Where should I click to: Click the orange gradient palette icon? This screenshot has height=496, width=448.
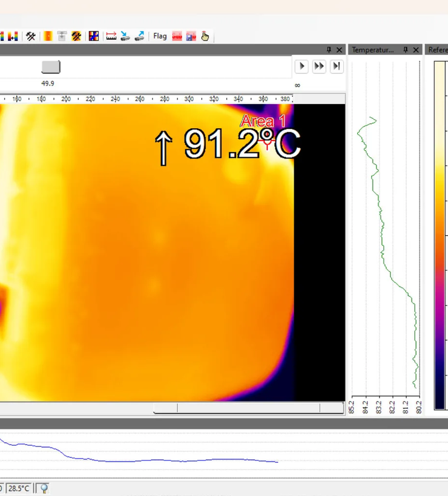pyautogui.click(x=47, y=36)
